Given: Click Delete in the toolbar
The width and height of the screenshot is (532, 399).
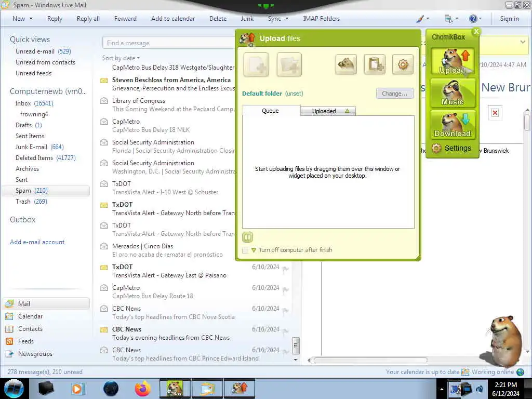Looking at the screenshot, I should tap(218, 19).
